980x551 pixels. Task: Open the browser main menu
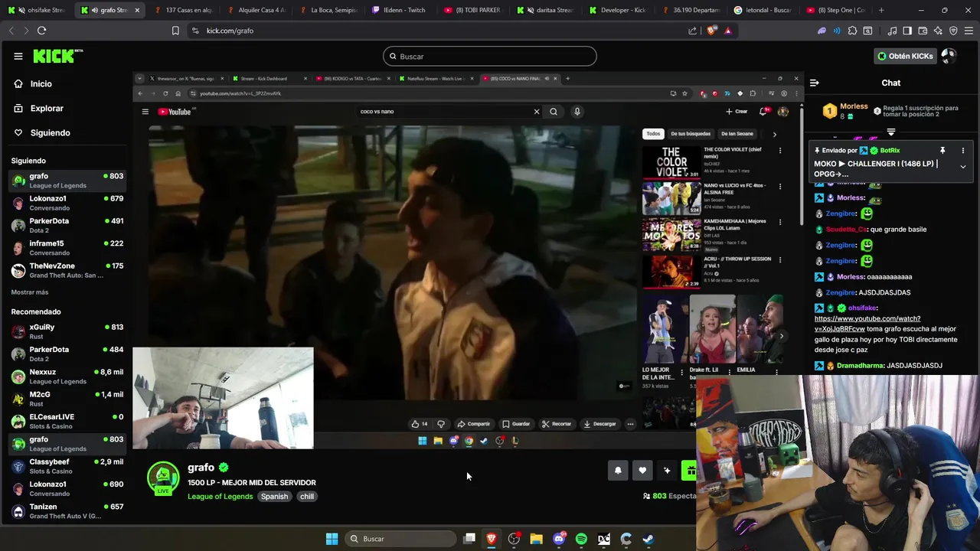(x=969, y=31)
